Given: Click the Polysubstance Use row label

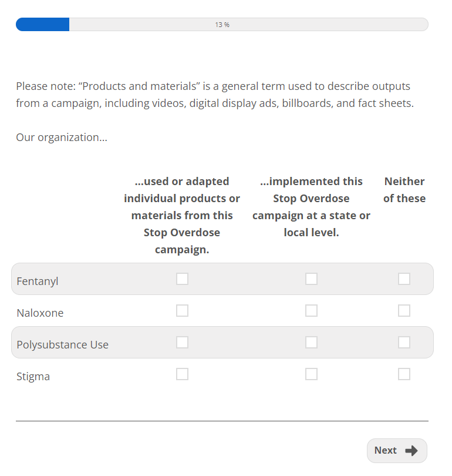Looking at the screenshot, I should (x=62, y=345).
